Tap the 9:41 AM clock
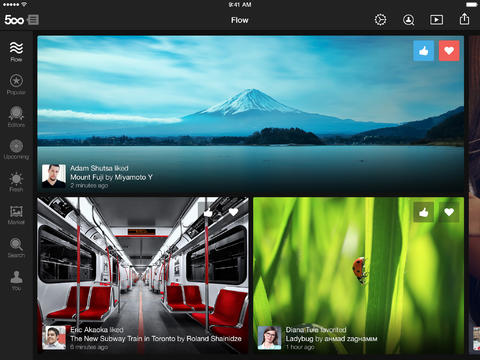The width and height of the screenshot is (480, 360). pyautogui.click(x=240, y=4)
